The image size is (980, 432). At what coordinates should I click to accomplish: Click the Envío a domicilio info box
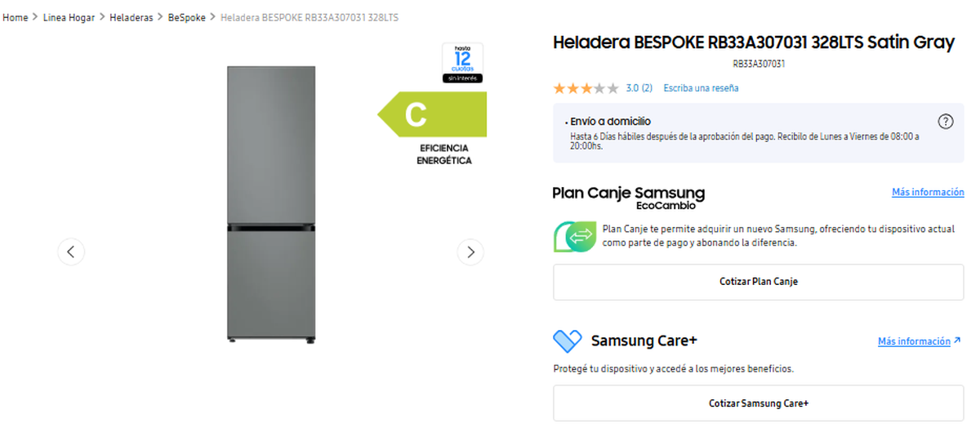coord(759,133)
